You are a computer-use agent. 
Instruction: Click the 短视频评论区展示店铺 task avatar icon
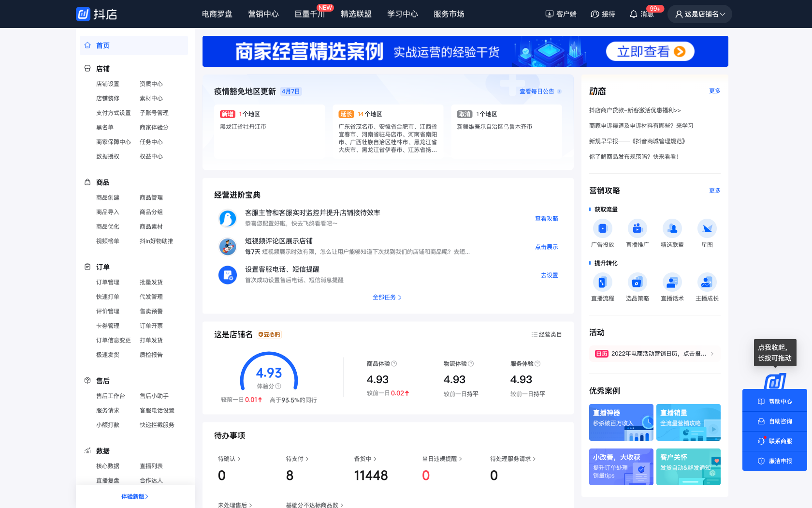point(228,247)
